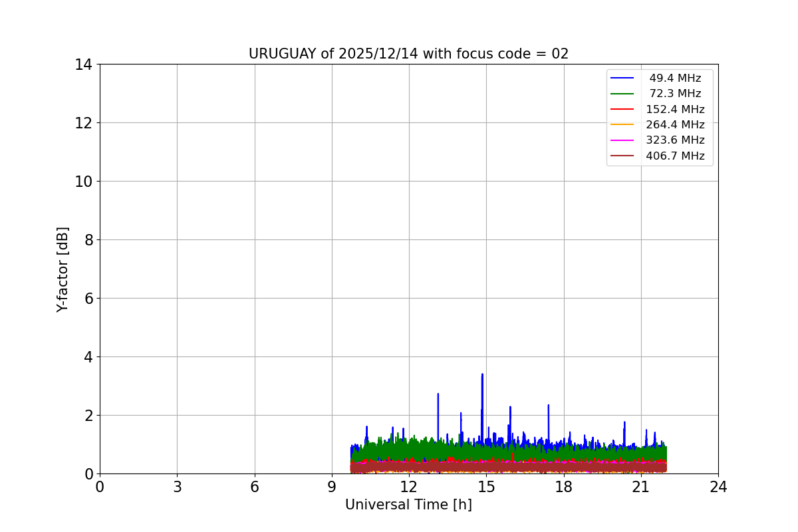
Task: Click the y-axis tick label 10
Action: click(84, 181)
